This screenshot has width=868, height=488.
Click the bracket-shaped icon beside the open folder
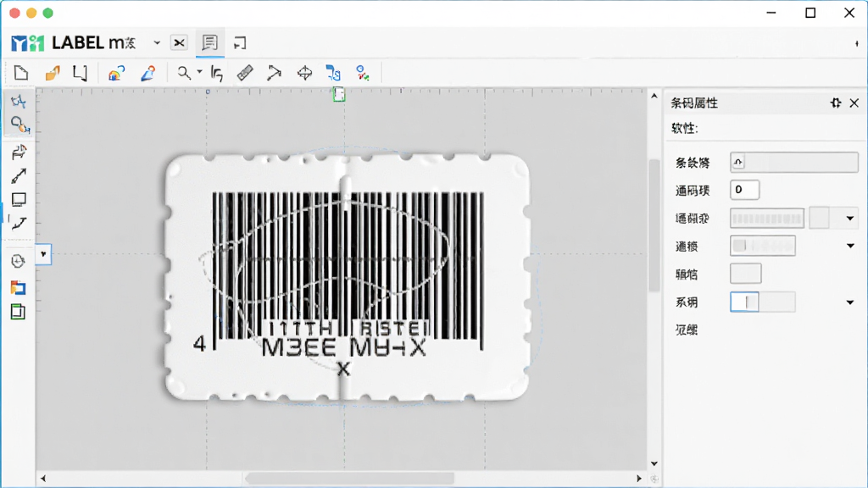[81, 73]
